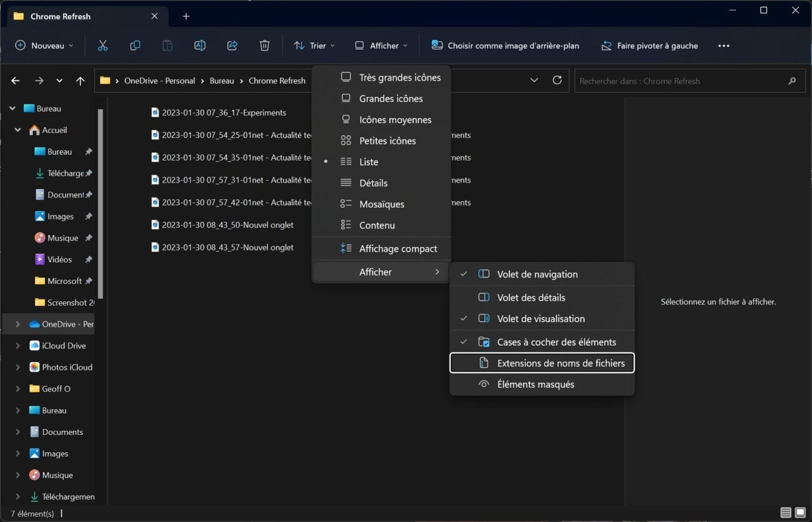Choose Contenu view
Image resolution: width=812 pixels, height=522 pixels.
click(381, 225)
